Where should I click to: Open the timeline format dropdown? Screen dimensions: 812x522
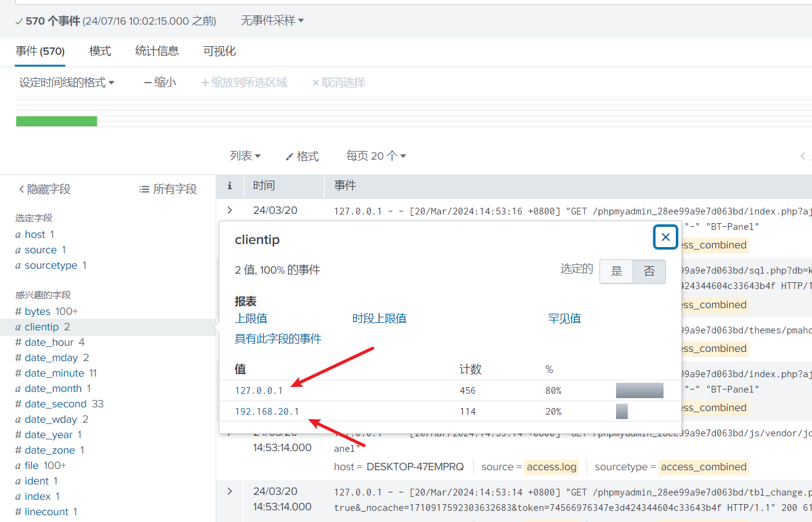tap(67, 83)
